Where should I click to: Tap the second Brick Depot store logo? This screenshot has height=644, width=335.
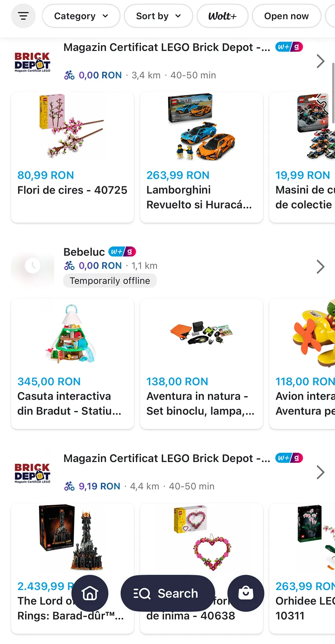(x=33, y=473)
